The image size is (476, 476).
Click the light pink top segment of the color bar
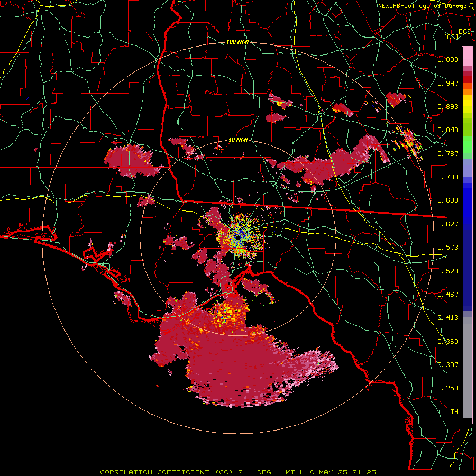tap(467, 56)
